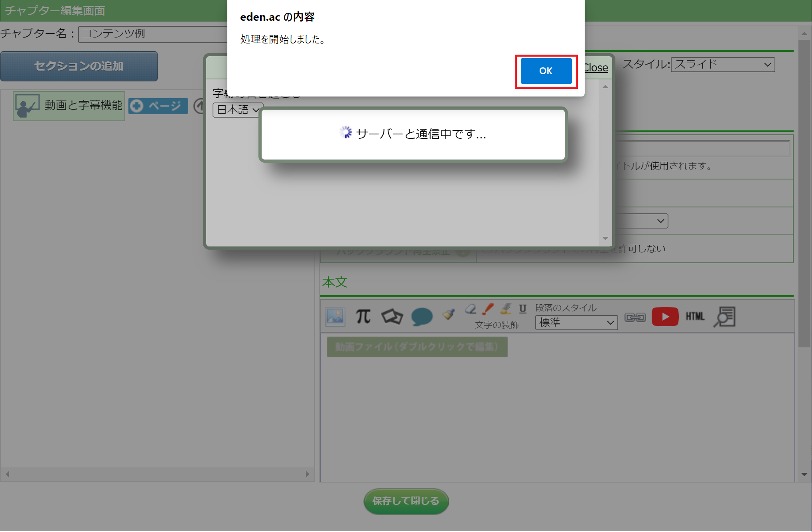
Task: Insert a hyperlink with chain icon
Action: coord(635,317)
